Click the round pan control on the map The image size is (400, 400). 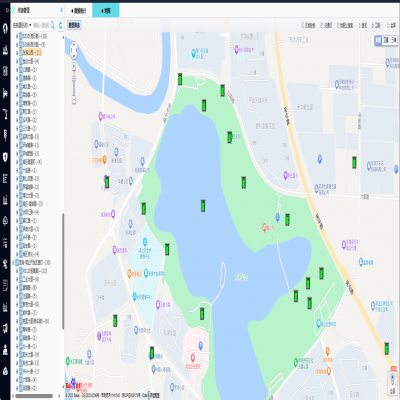click(74, 50)
